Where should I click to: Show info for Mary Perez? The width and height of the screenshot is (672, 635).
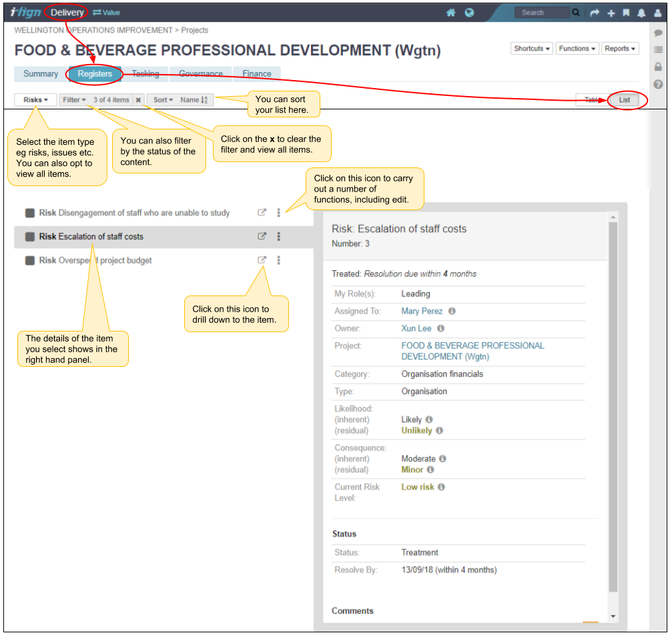coord(452,311)
